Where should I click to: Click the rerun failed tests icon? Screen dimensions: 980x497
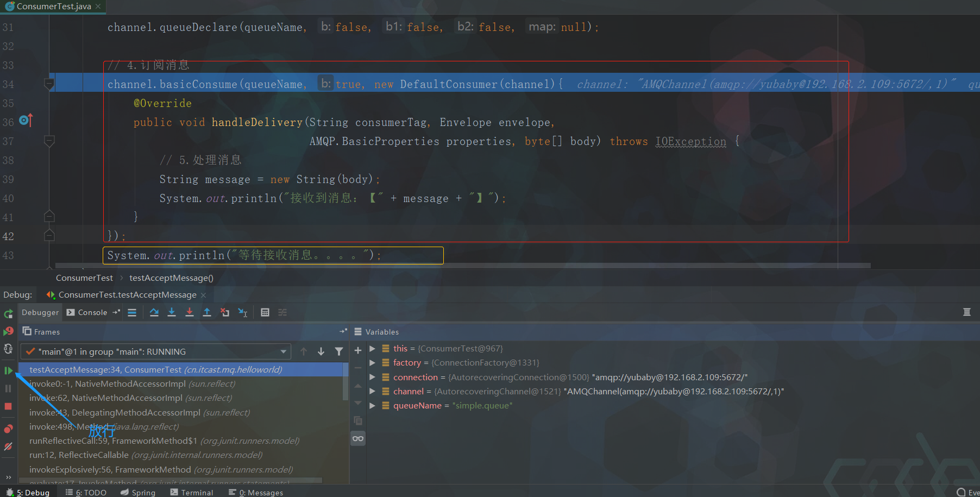click(x=8, y=331)
